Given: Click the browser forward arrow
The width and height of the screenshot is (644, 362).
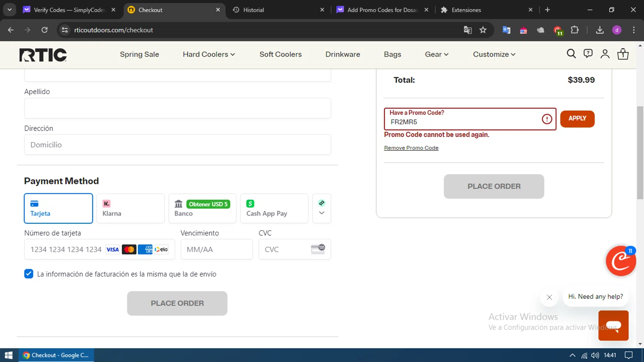Looking at the screenshot, I should point(27,30).
